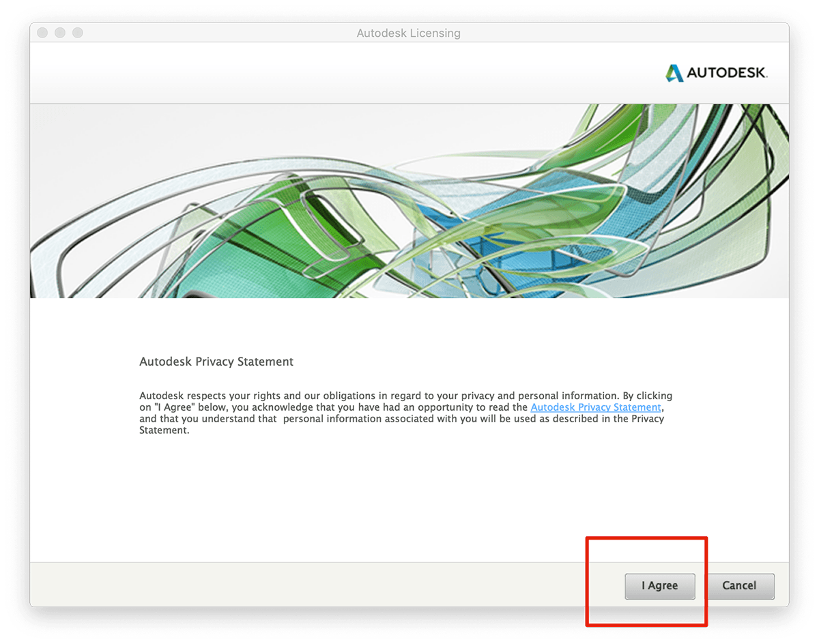Image resolution: width=819 pixels, height=644 pixels.
Task: Click the Autodesk logo
Action: 716,73
